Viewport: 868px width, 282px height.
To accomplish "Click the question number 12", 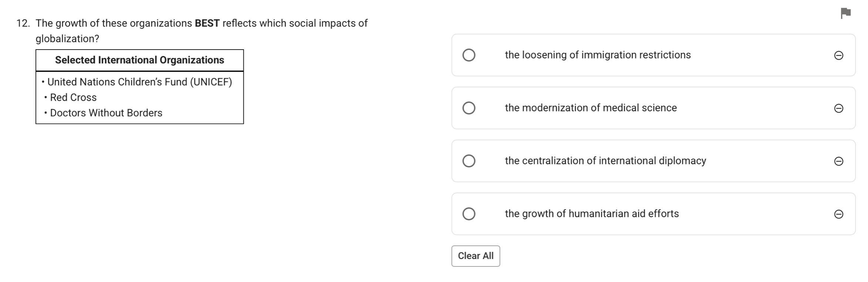I will pyautogui.click(x=23, y=23).
